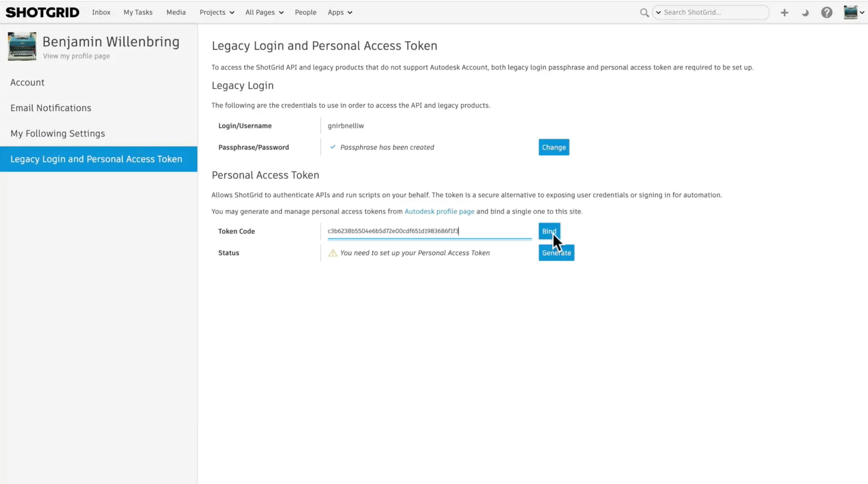Open My Following Settings

pos(99,133)
